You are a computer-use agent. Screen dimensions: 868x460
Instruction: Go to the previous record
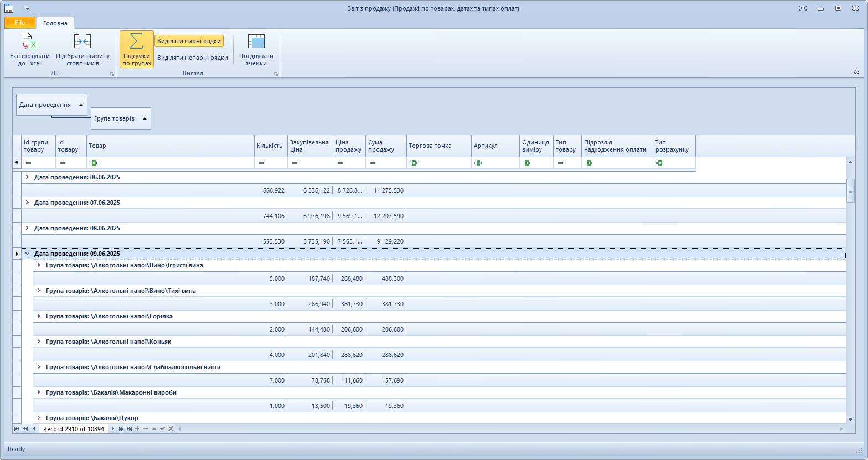[34, 429]
